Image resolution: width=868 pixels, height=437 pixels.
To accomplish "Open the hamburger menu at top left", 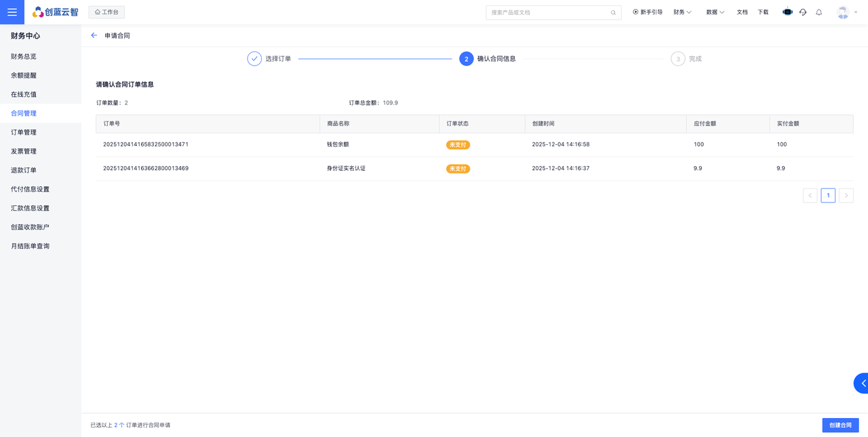I will pyautogui.click(x=12, y=12).
